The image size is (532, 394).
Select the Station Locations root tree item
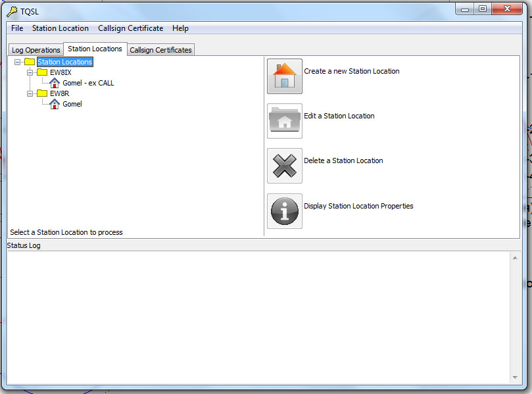click(x=64, y=62)
